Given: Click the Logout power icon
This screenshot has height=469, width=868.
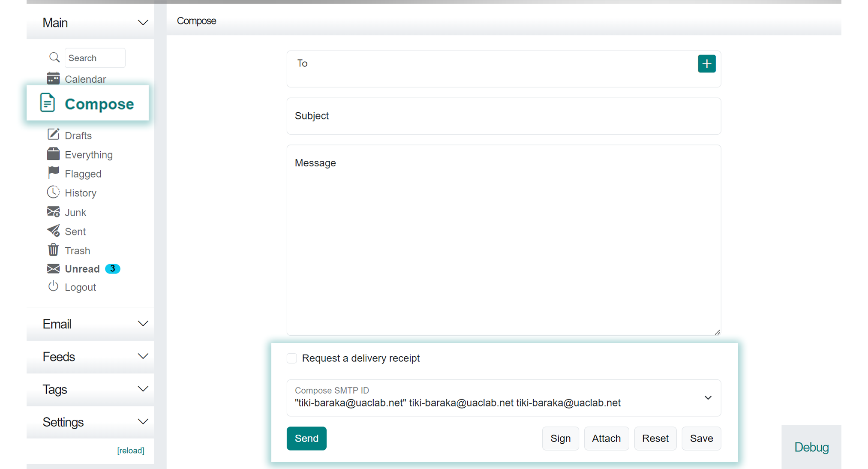Looking at the screenshot, I should pyautogui.click(x=53, y=286).
